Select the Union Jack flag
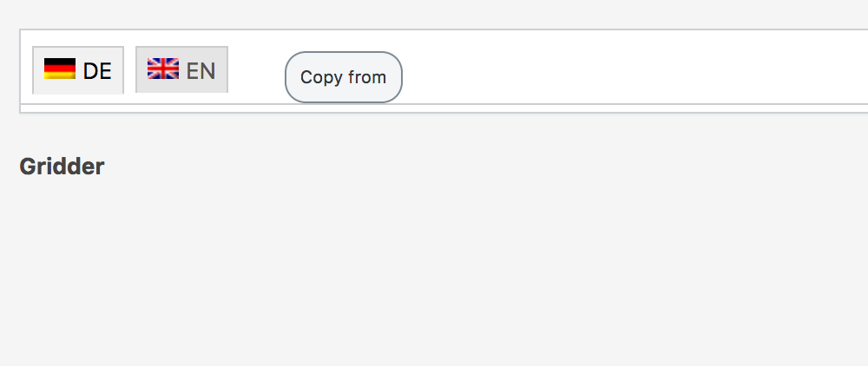The image size is (868, 366). (162, 69)
